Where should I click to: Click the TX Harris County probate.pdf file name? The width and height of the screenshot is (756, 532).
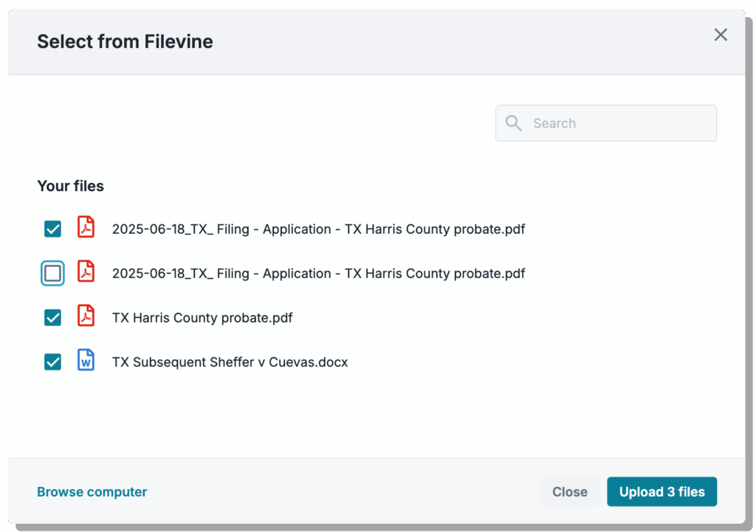[202, 318]
